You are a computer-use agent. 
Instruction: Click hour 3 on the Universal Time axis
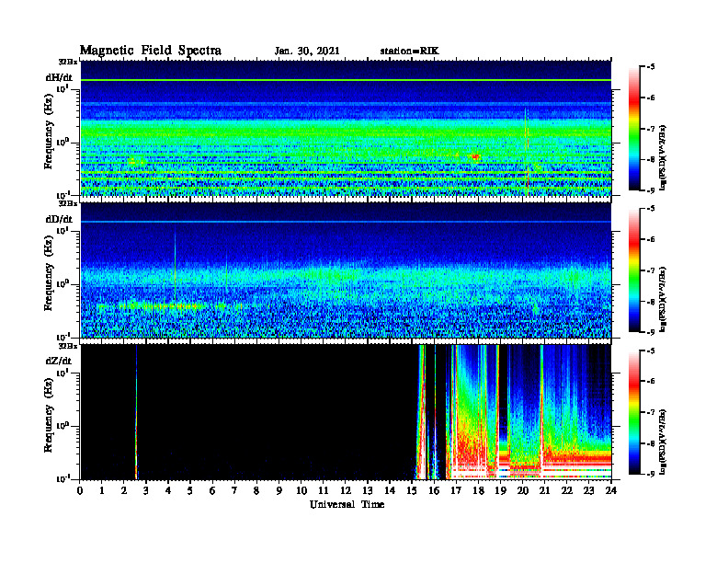[146, 491]
